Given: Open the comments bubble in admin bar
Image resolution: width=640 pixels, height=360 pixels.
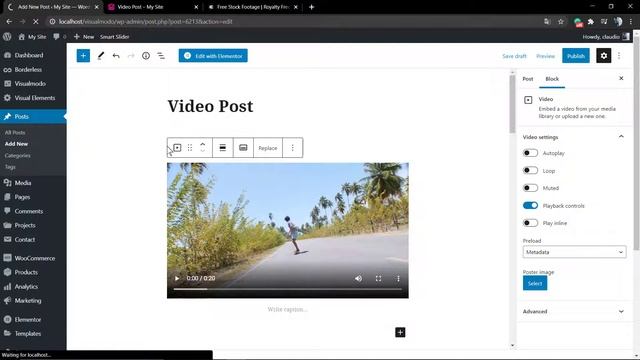Looking at the screenshot, I should [x=56, y=37].
